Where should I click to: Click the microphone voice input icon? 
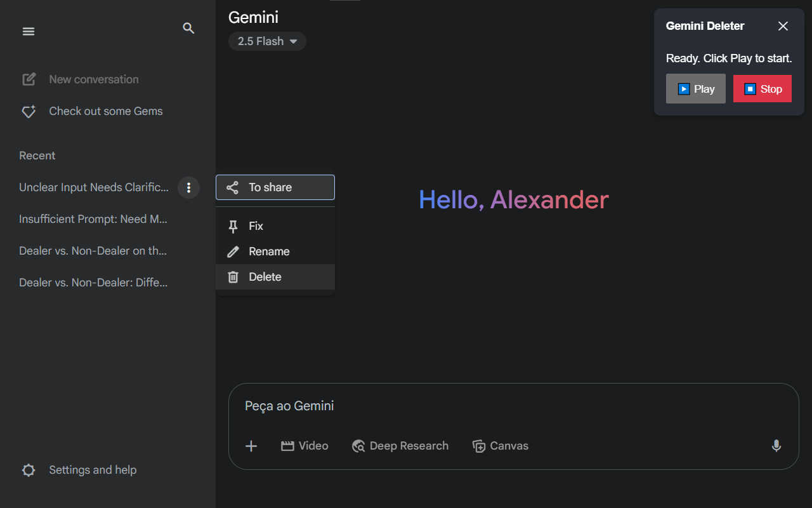point(776,446)
